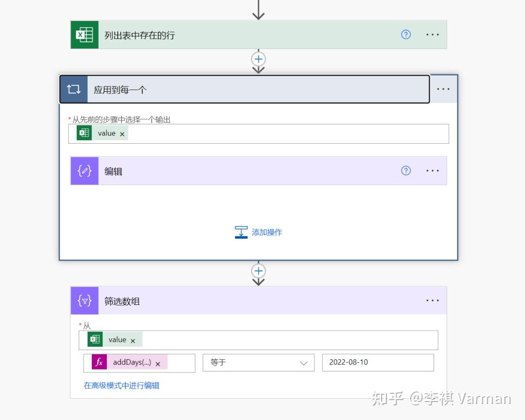Remove the addDays(...) expression token
Screen dimensions: 525x420
pyautogui.click(x=158, y=364)
